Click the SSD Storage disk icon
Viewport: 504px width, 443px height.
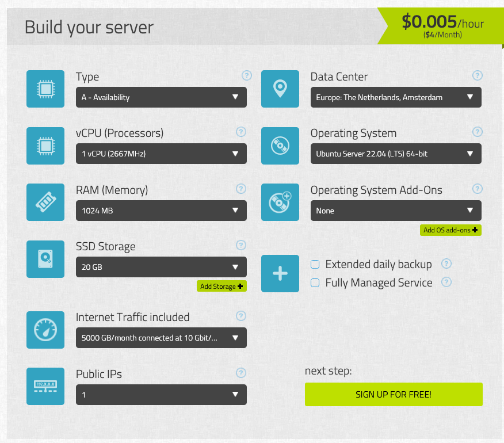click(45, 259)
